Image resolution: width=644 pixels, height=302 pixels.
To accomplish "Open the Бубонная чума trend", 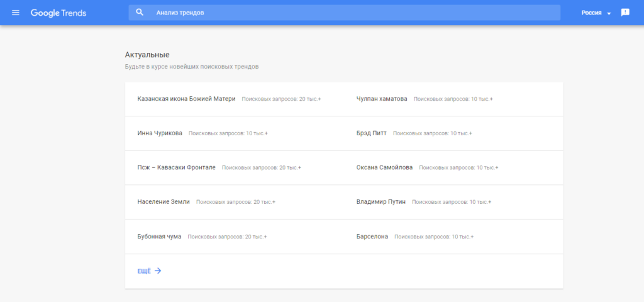I will click(x=159, y=237).
